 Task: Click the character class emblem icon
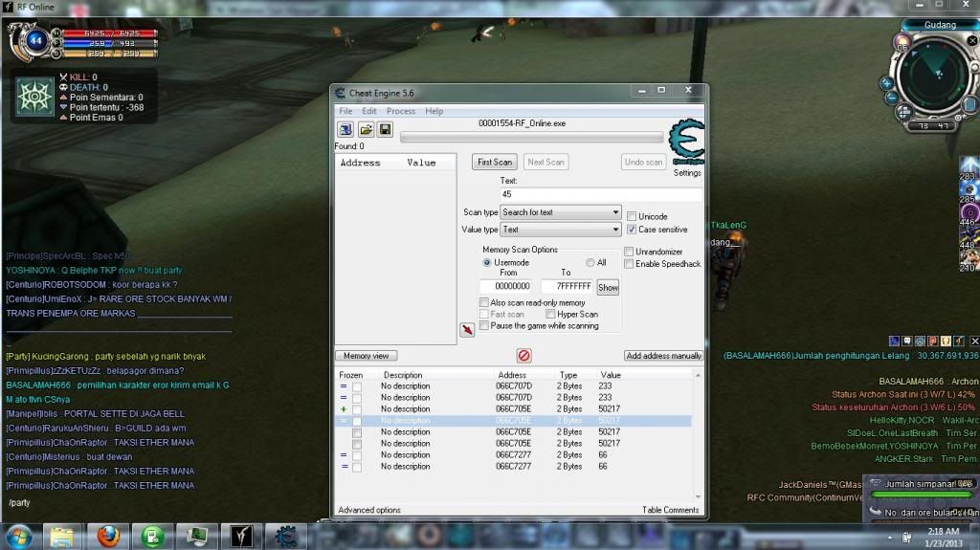pyautogui.click(x=33, y=97)
